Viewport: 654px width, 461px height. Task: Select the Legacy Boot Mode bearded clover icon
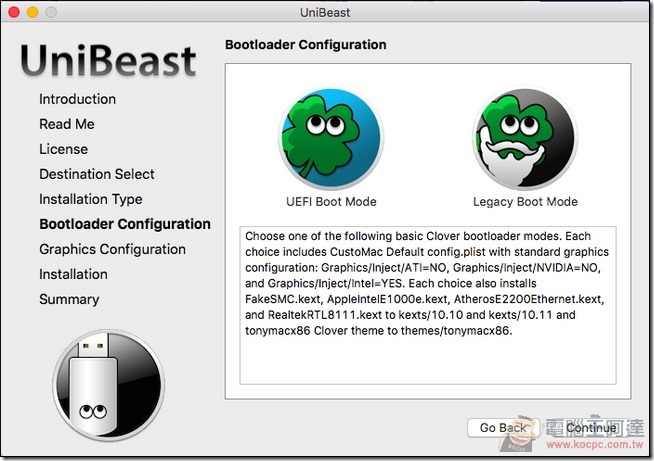point(525,138)
